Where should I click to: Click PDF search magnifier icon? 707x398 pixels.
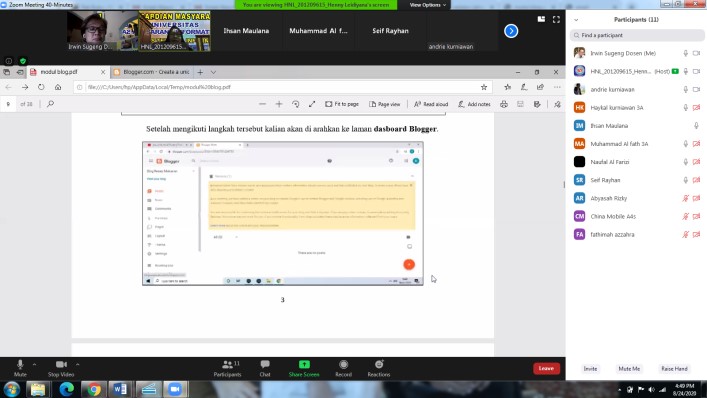[x=50, y=104]
